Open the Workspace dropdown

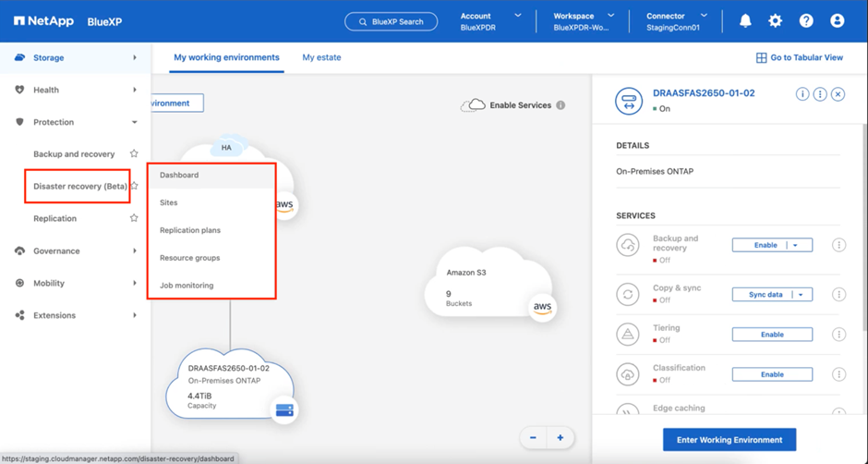coord(610,16)
